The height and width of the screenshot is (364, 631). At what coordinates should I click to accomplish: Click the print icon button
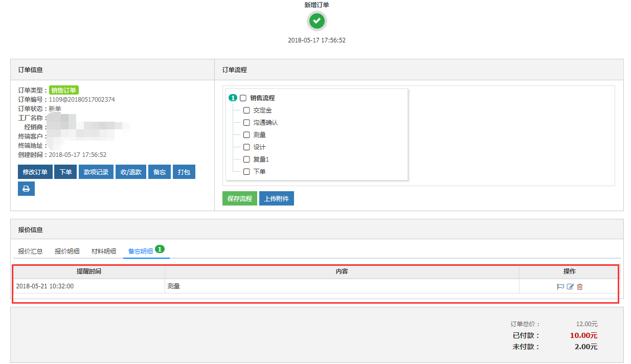[x=26, y=189]
